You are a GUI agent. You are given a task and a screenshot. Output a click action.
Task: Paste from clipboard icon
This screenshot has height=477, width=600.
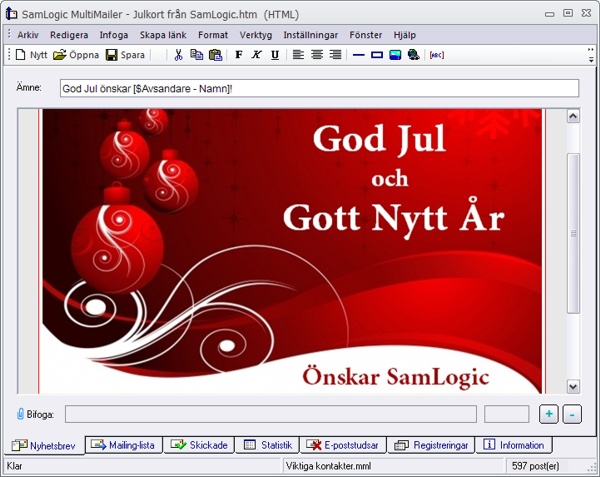[215, 55]
